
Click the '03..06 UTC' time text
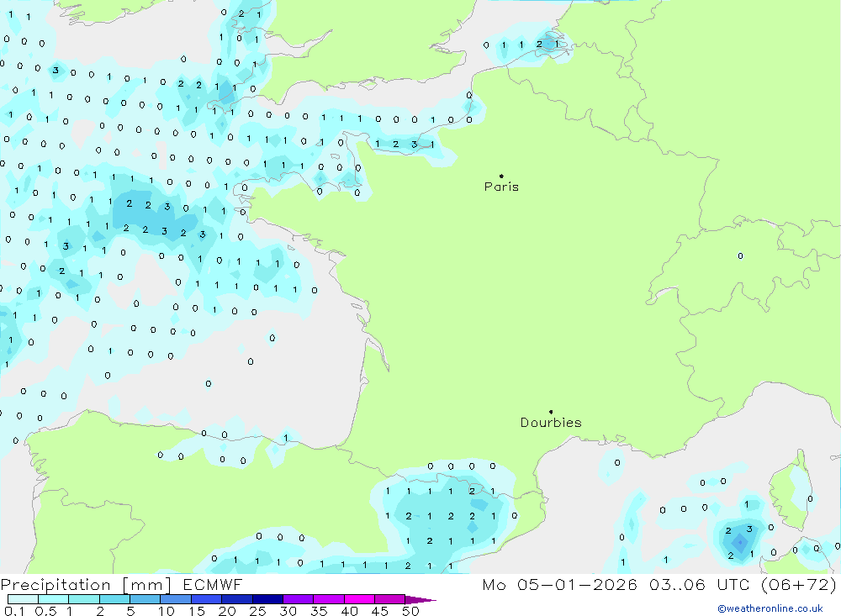699,585
